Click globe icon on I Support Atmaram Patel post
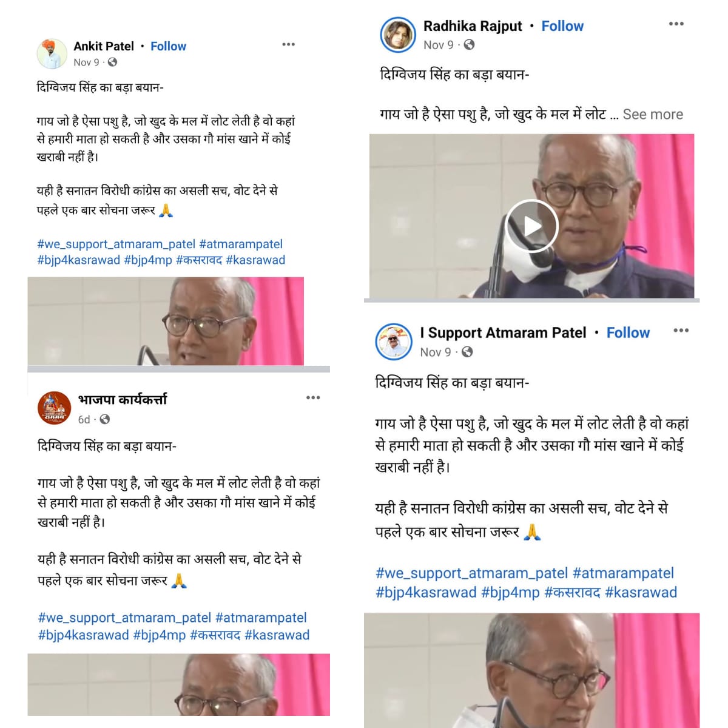 [467, 352]
